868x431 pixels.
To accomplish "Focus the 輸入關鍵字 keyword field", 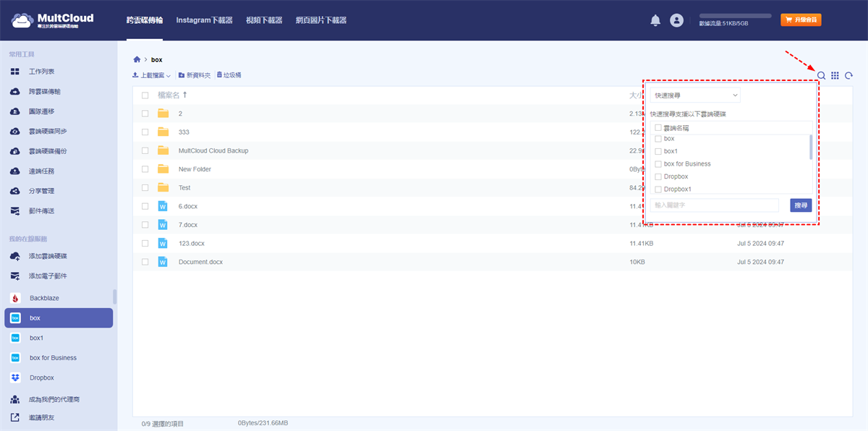I will point(714,205).
